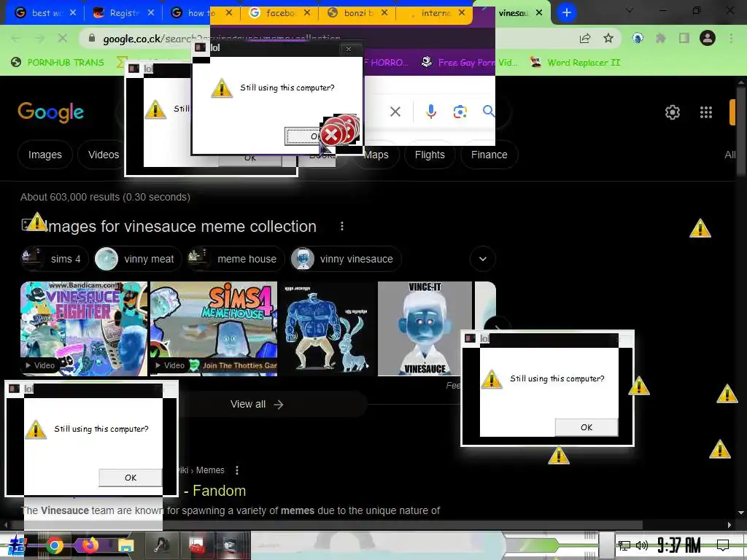Filter results by Flights
747x560 pixels.
click(430, 155)
